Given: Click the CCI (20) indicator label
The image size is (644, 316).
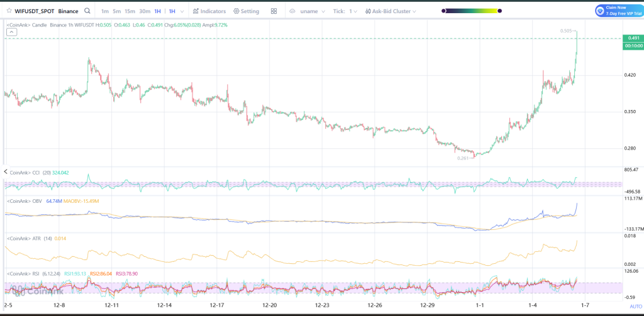Looking at the screenshot, I should click(x=29, y=173).
